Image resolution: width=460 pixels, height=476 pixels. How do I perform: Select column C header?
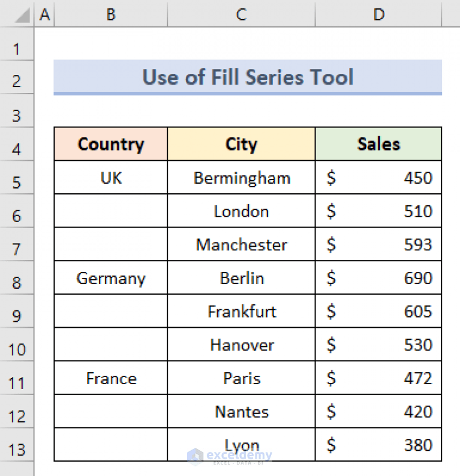pos(241,15)
